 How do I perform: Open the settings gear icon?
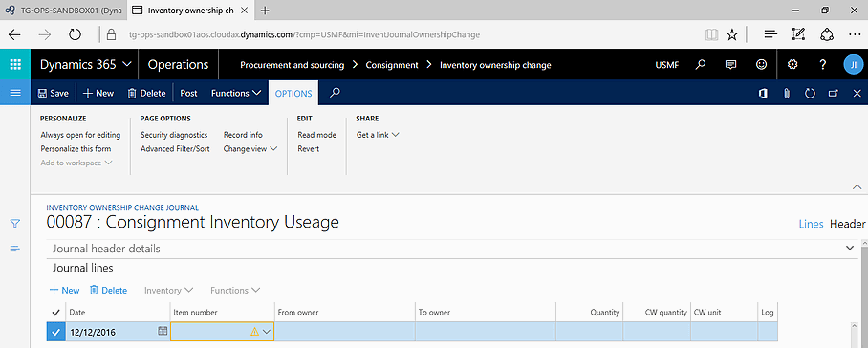click(792, 65)
